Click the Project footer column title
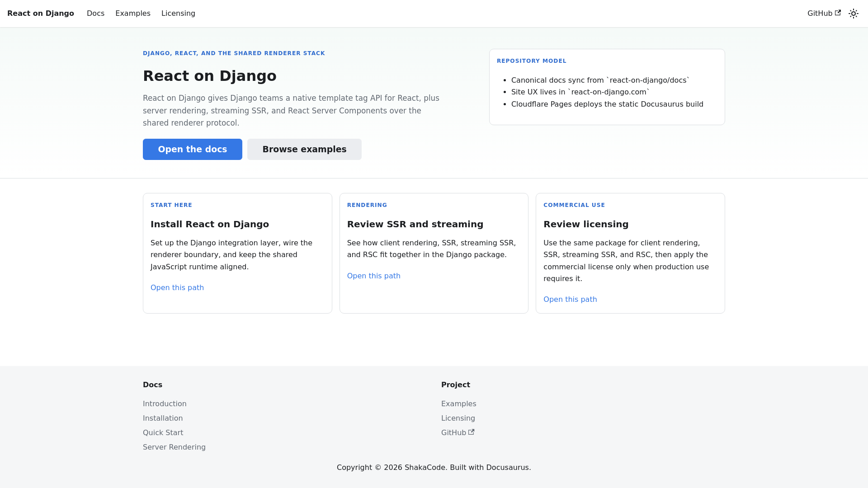This screenshot has height=488, width=868. click(x=456, y=385)
